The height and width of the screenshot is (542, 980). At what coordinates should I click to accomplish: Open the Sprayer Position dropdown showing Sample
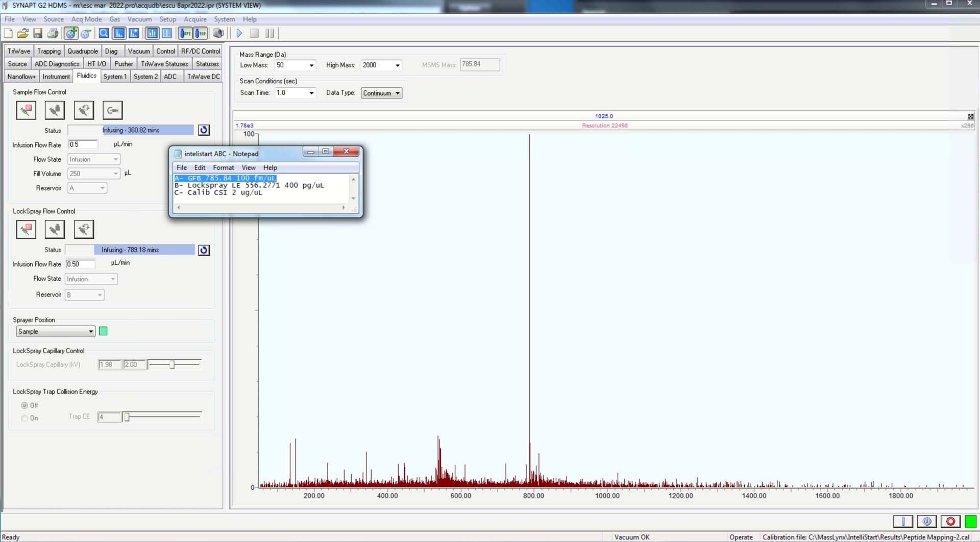coord(90,331)
